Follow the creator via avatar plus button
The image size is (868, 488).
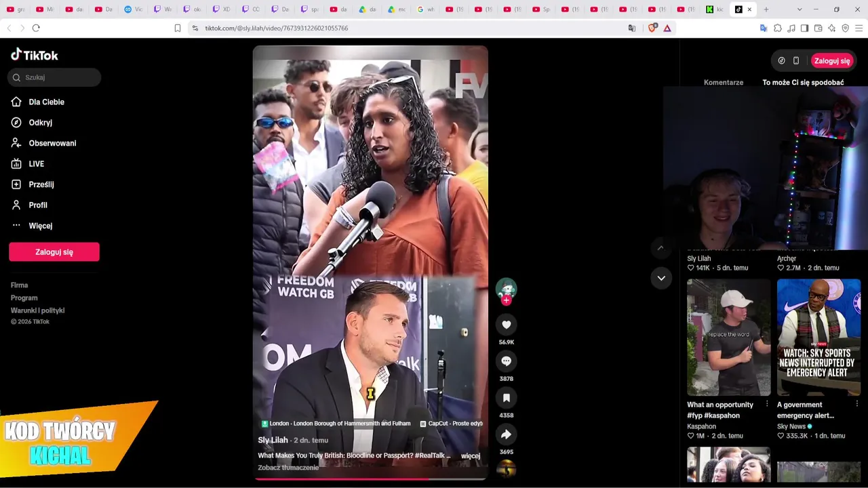506,300
